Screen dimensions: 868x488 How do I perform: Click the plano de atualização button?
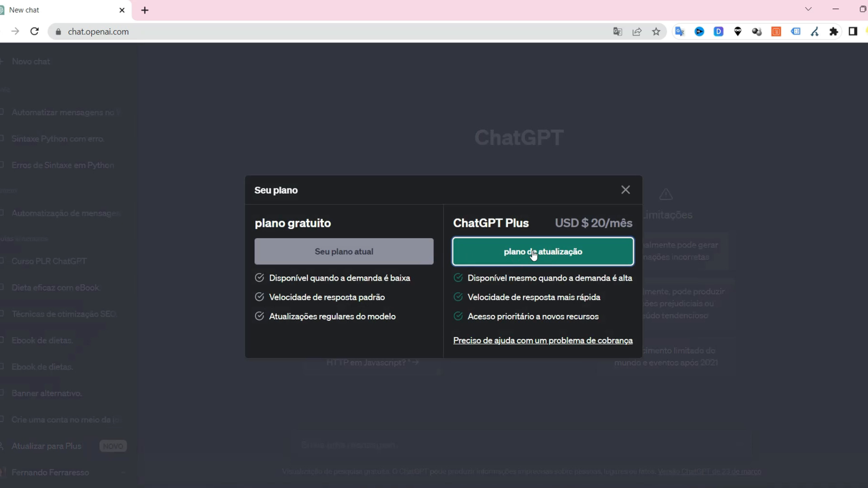tap(543, 252)
